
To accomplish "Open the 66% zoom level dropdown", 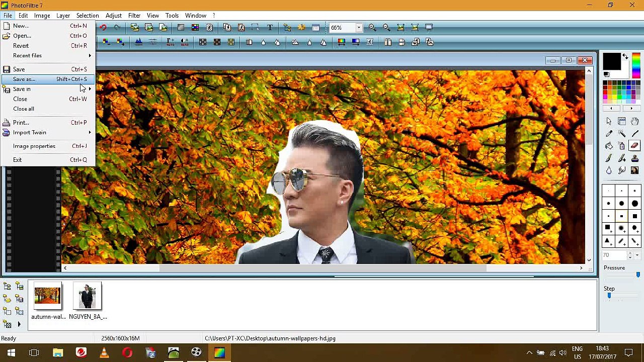I will tap(359, 28).
